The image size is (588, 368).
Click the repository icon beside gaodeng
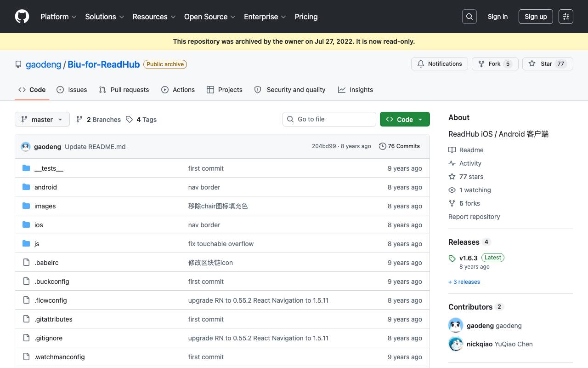point(18,64)
